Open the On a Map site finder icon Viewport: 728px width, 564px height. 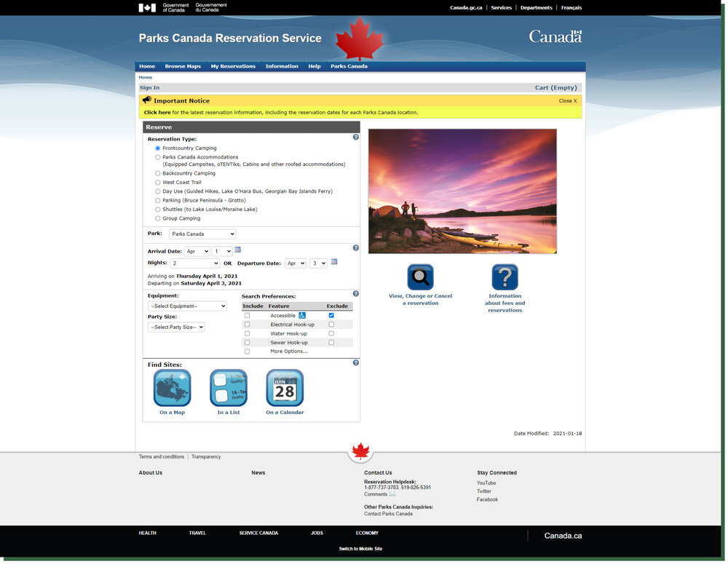click(x=173, y=388)
